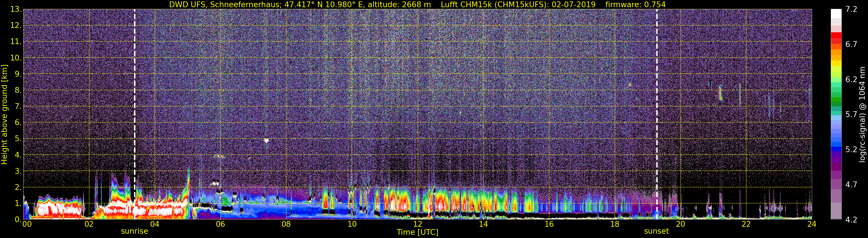Click the height tick label '8.'
Viewport: 868px width, 238px height.
(x=18, y=90)
